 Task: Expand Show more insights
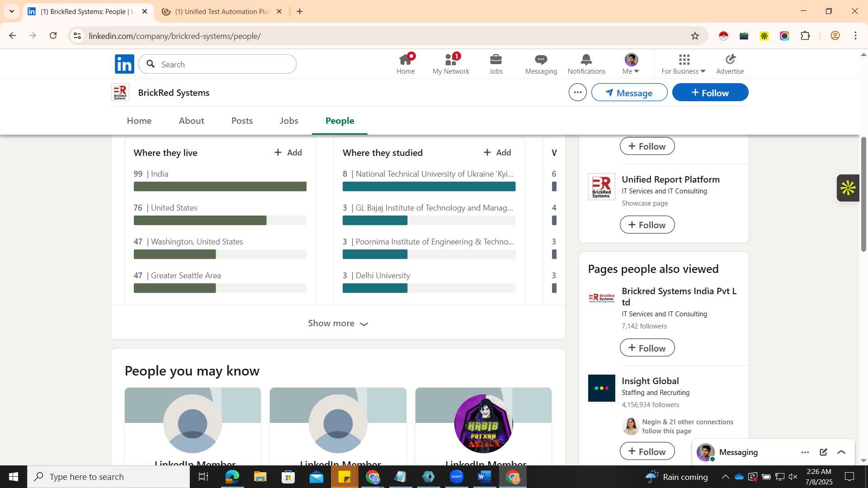pos(338,323)
